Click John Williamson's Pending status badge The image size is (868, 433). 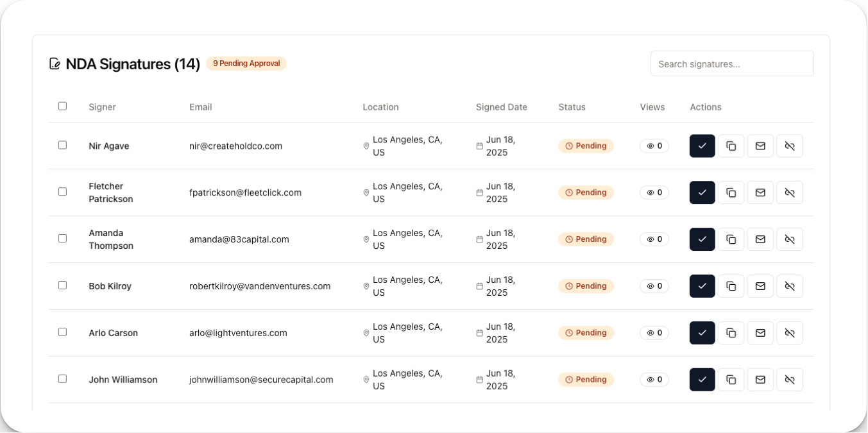point(586,379)
